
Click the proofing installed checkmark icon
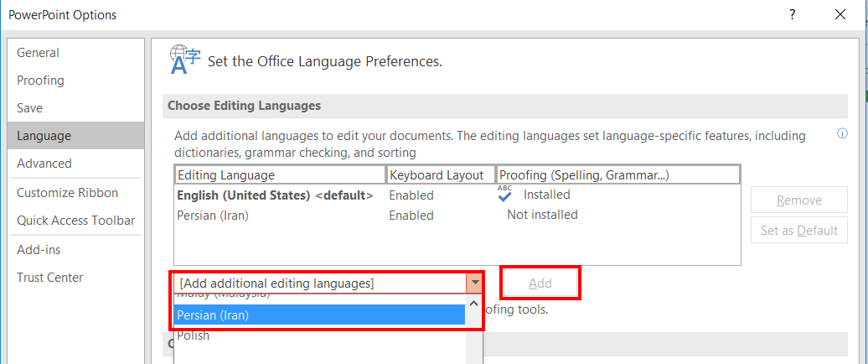(x=504, y=195)
